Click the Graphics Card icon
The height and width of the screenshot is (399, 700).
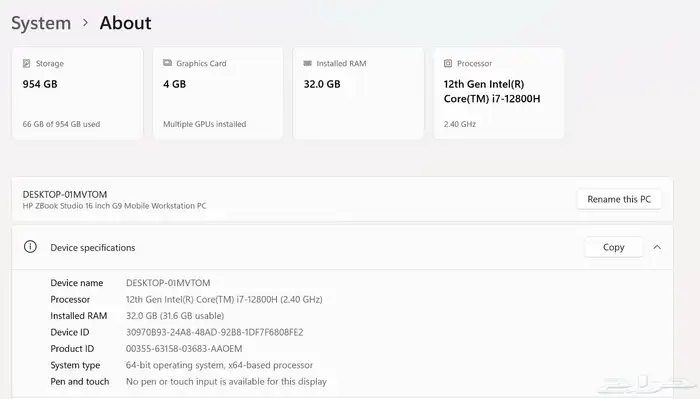click(x=167, y=63)
